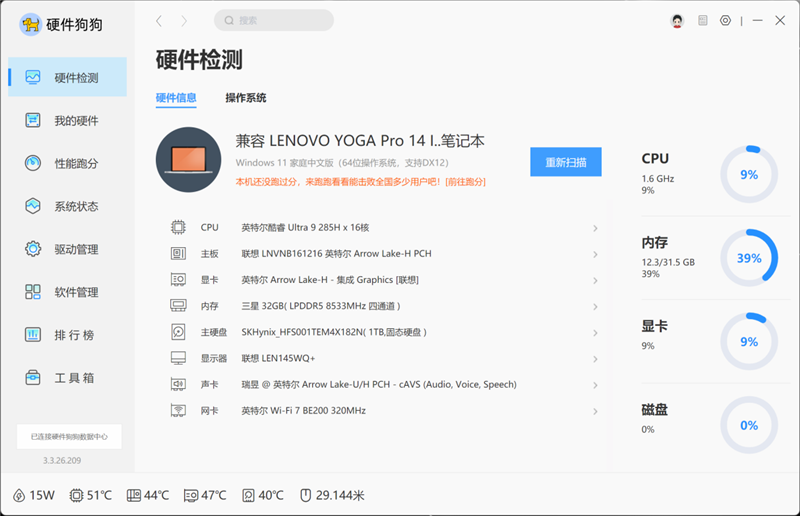Follow the 前往跑分 link

coord(465,182)
